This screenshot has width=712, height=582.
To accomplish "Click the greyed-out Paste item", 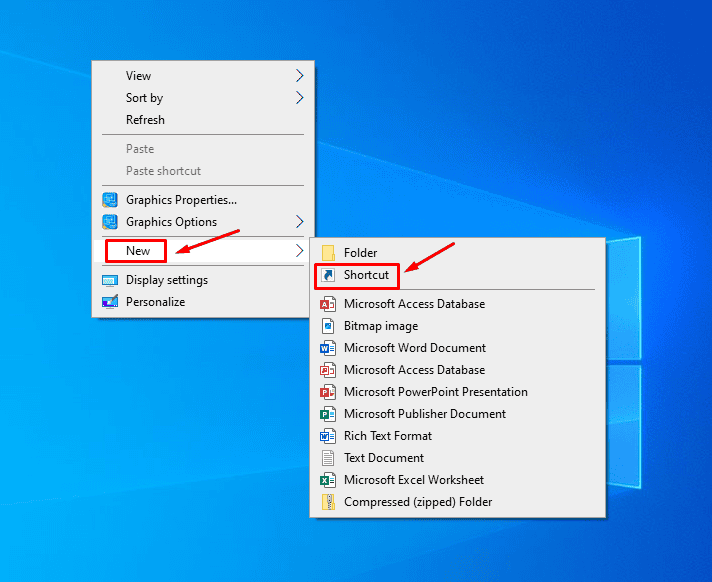I will coord(140,149).
